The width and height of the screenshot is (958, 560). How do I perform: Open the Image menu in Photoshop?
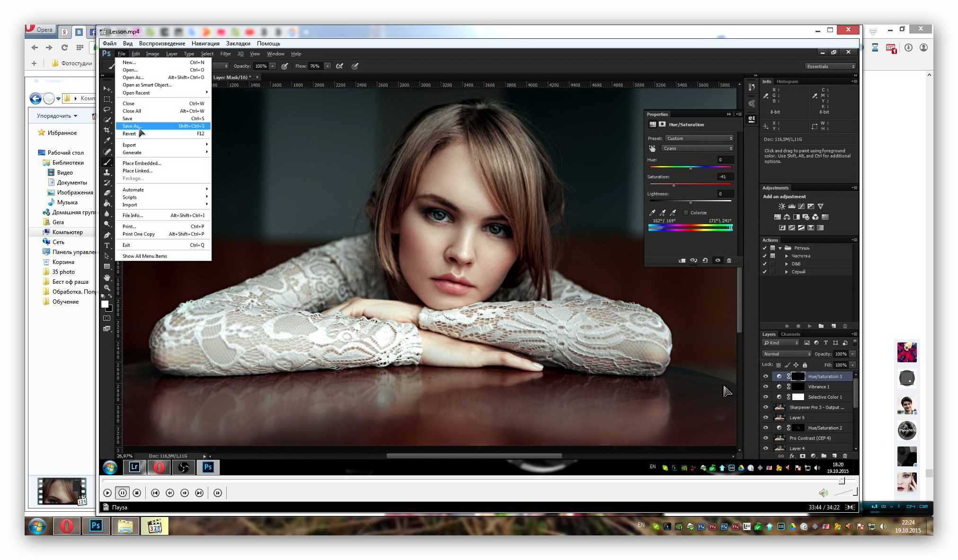coord(152,54)
